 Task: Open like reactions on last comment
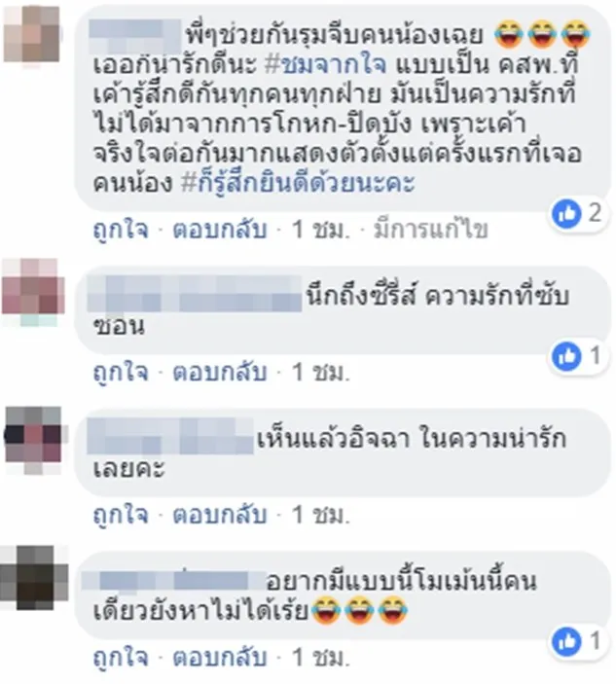(578, 642)
